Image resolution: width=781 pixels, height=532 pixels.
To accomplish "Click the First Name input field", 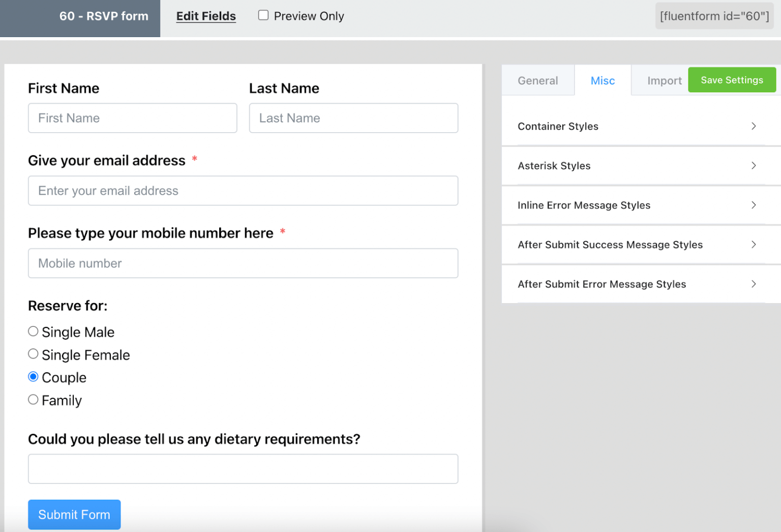I will click(x=132, y=118).
